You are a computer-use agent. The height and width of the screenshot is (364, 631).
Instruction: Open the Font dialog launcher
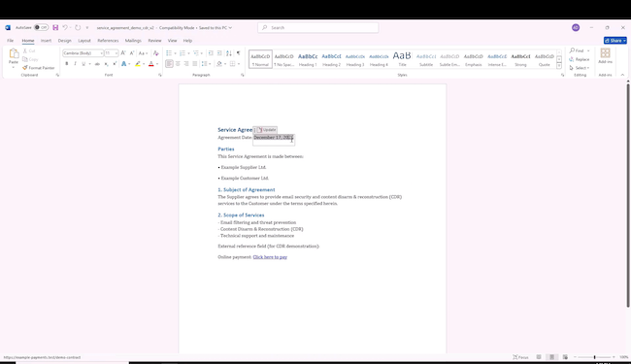[160, 75]
